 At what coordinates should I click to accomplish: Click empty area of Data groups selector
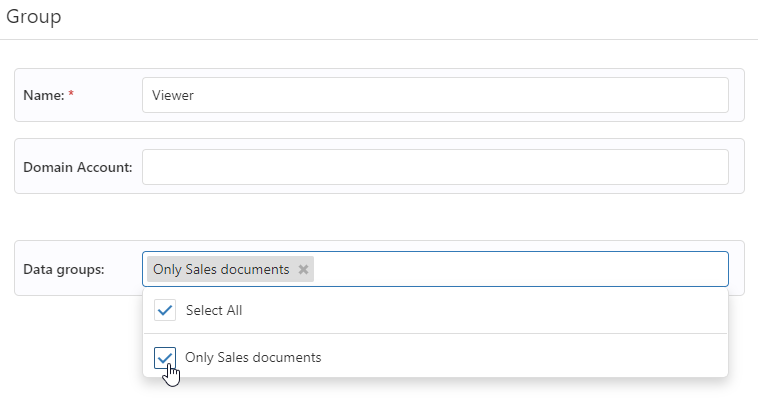pyautogui.click(x=520, y=269)
